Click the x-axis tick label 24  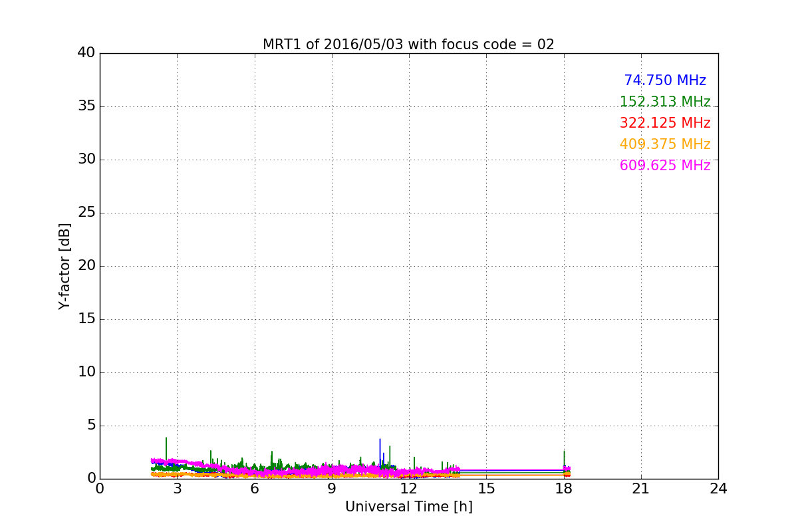click(718, 489)
